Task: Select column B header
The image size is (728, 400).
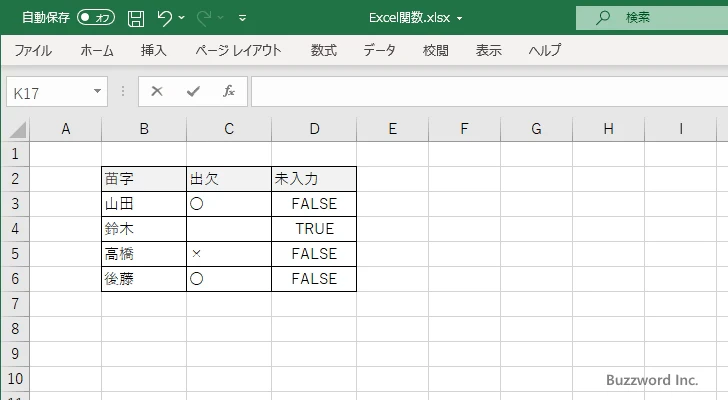Action: (x=144, y=129)
